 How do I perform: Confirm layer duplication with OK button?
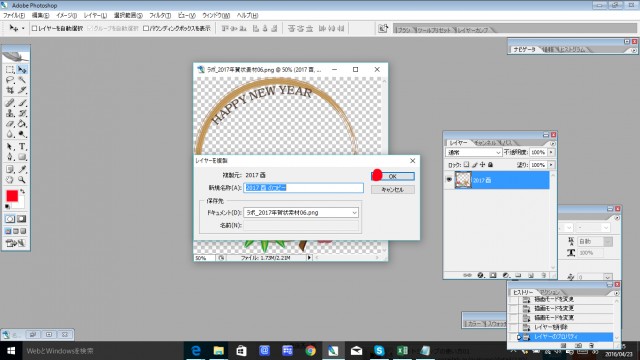point(393,176)
